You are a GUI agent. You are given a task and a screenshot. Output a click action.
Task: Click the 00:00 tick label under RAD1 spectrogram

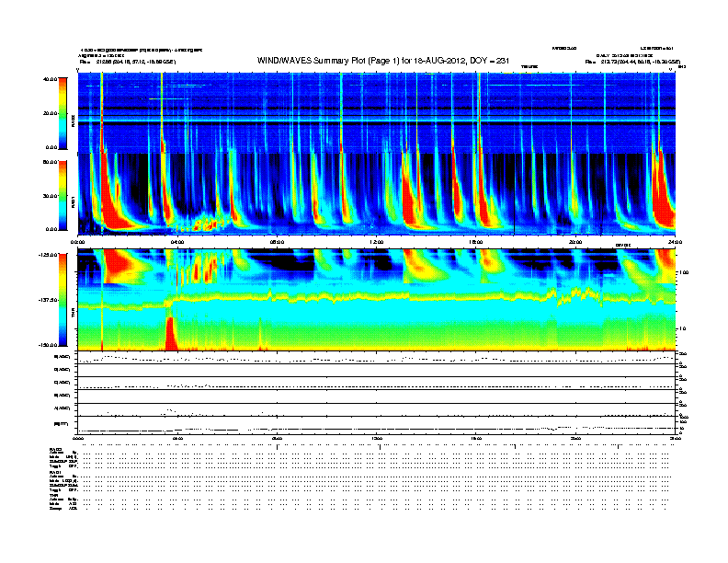(x=77, y=242)
